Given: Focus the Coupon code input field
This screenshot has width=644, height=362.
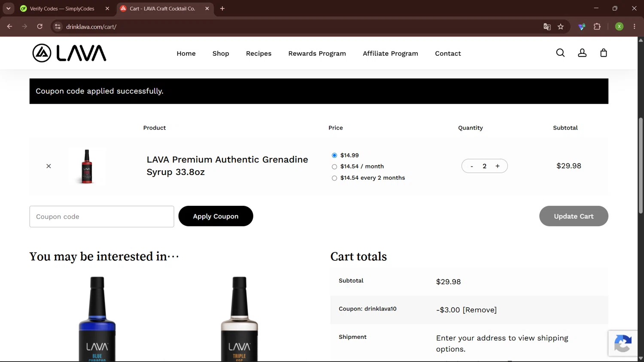Looking at the screenshot, I should tap(102, 217).
